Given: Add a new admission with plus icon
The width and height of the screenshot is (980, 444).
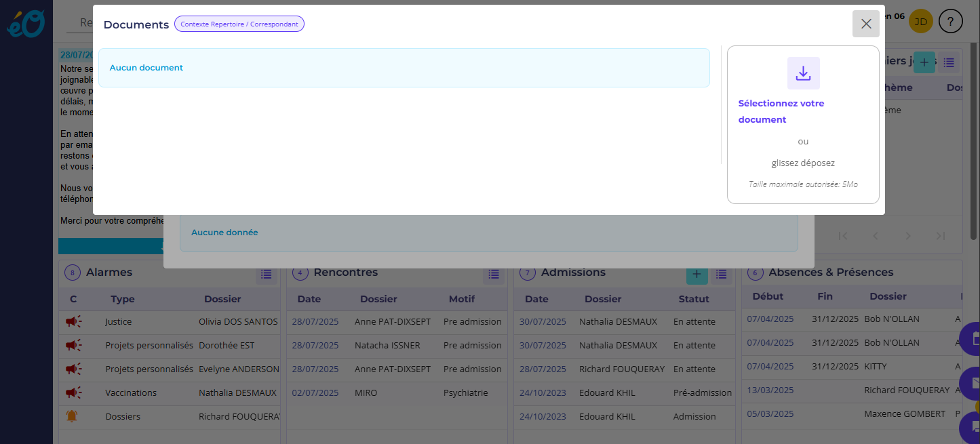Looking at the screenshot, I should (697, 274).
